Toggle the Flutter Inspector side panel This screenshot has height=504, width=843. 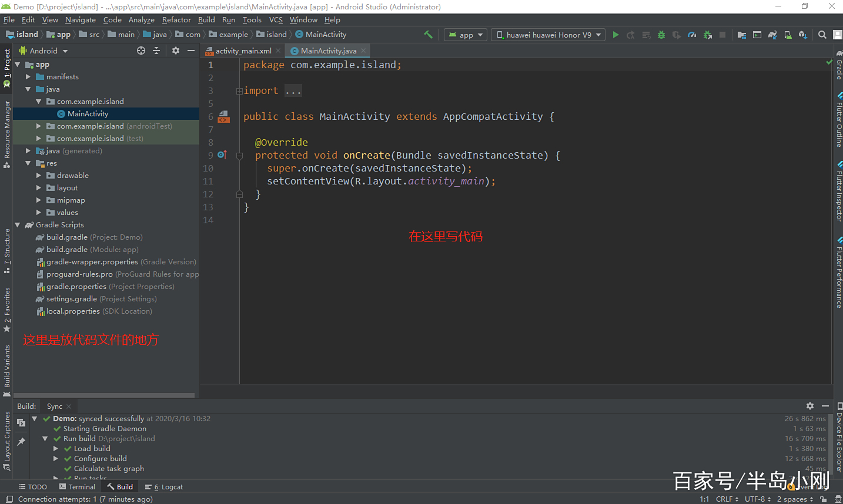pyautogui.click(x=839, y=192)
